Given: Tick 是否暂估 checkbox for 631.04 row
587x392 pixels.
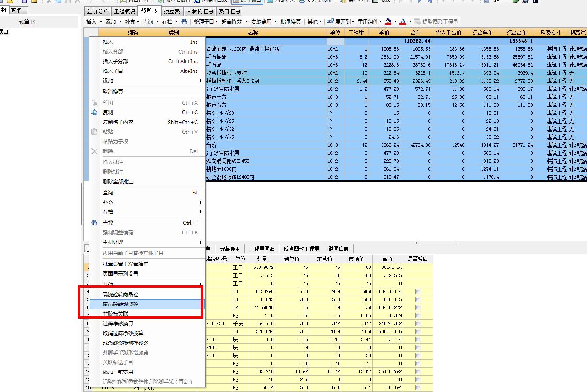Looking at the screenshot, I should pos(418,340).
